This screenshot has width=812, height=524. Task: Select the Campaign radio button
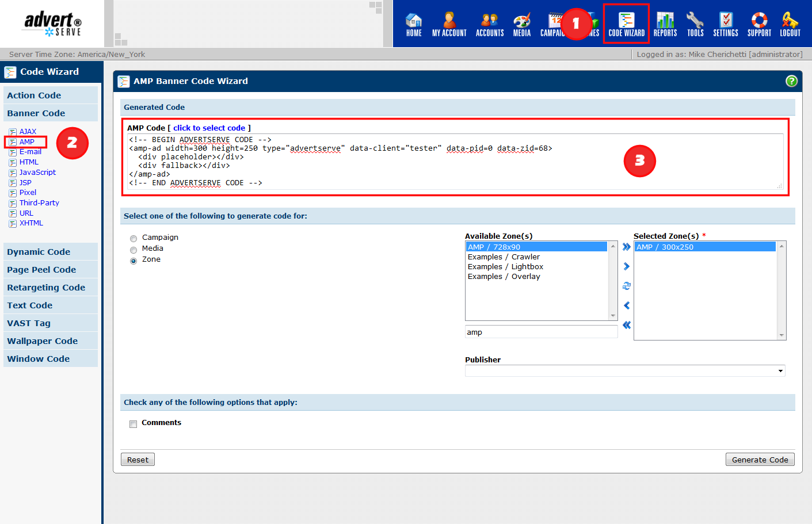(134, 239)
